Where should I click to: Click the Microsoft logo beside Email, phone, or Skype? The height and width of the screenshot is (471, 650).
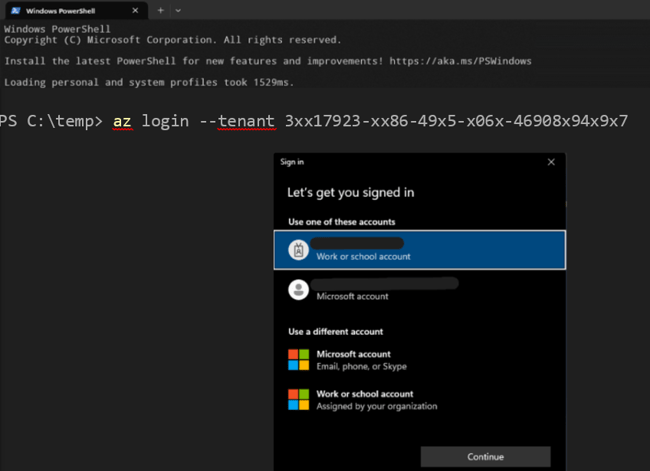pos(298,359)
